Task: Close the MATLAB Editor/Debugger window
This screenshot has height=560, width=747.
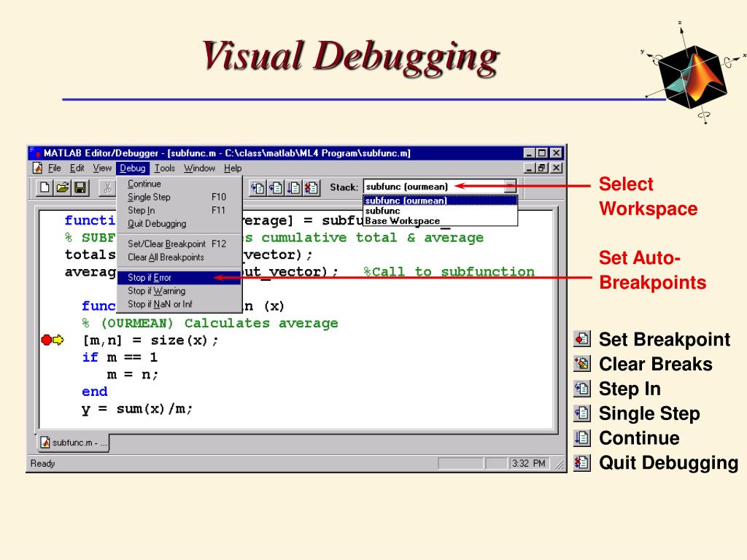Action: tap(557, 153)
